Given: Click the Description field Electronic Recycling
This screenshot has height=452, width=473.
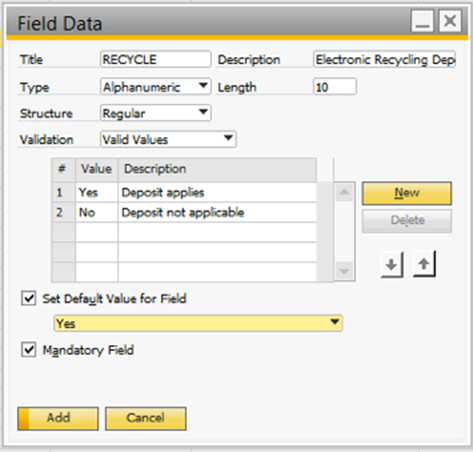Looking at the screenshot, I should 385,59.
